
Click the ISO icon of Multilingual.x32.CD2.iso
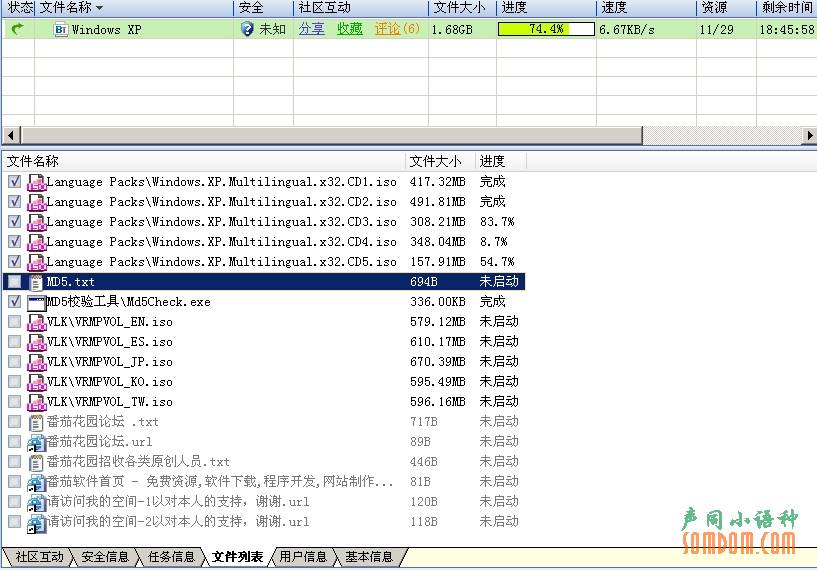click(36, 202)
